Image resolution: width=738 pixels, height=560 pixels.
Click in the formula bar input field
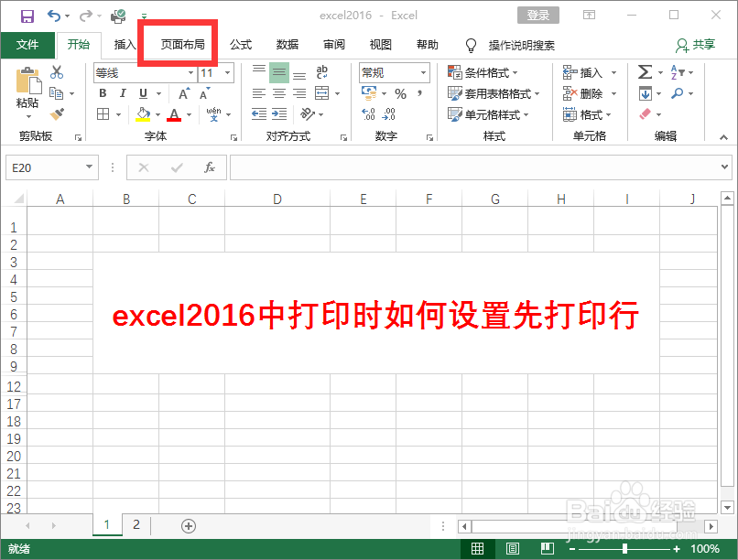(x=473, y=167)
